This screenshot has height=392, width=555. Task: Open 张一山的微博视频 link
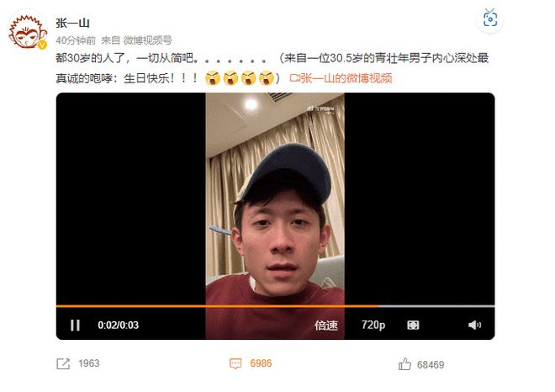pos(341,78)
